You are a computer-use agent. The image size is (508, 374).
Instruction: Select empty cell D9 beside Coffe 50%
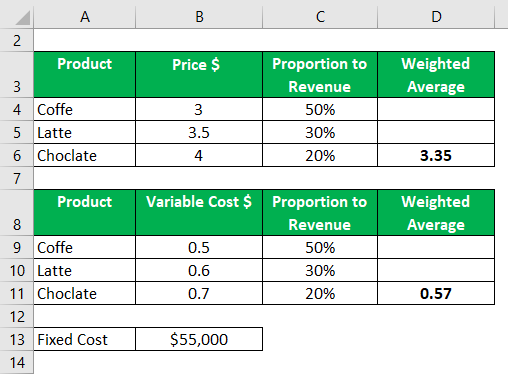[x=436, y=247]
